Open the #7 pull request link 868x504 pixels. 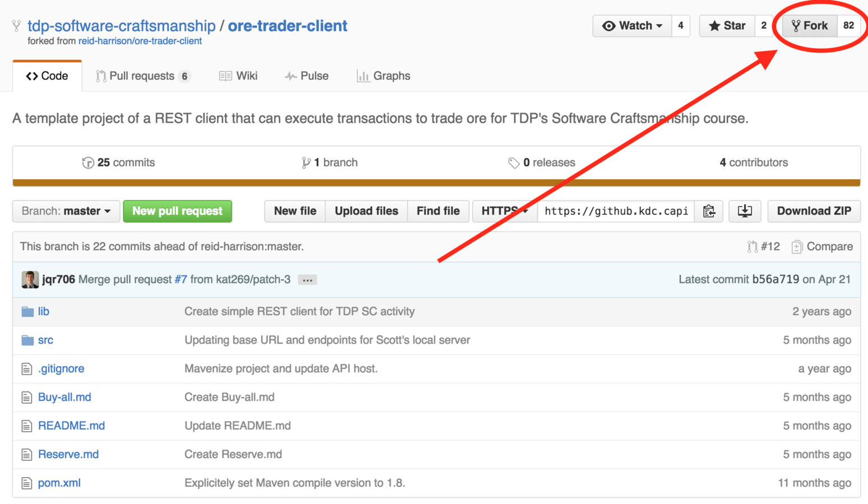pos(181,279)
